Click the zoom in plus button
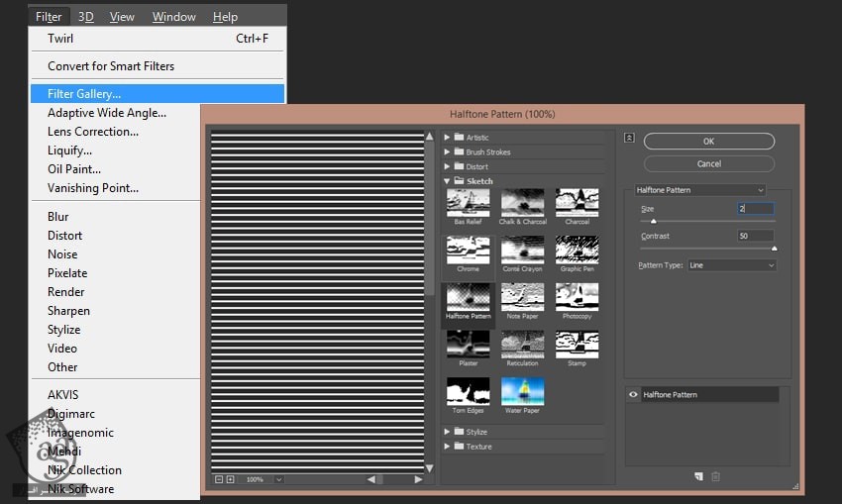Image resolution: width=842 pixels, height=504 pixels. pyautogui.click(x=230, y=479)
